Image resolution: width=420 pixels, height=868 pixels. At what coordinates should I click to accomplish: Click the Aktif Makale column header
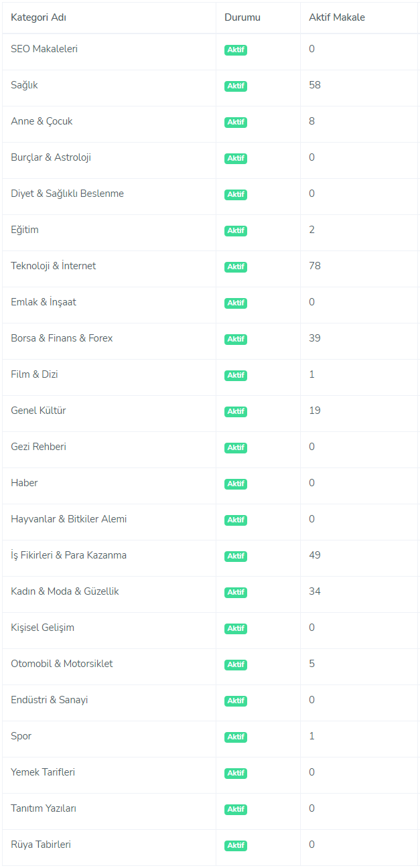tap(337, 17)
